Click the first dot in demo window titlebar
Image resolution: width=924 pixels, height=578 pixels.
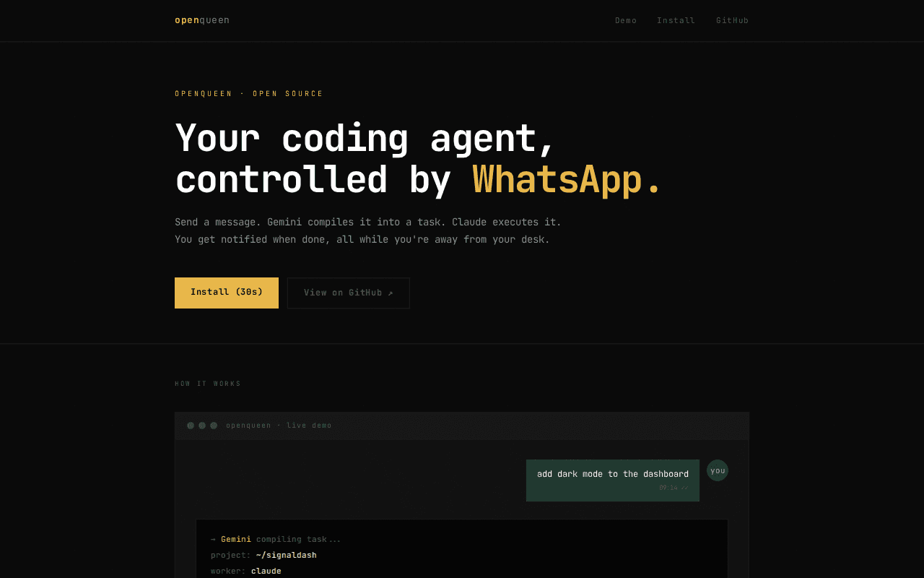(x=191, y=426)
